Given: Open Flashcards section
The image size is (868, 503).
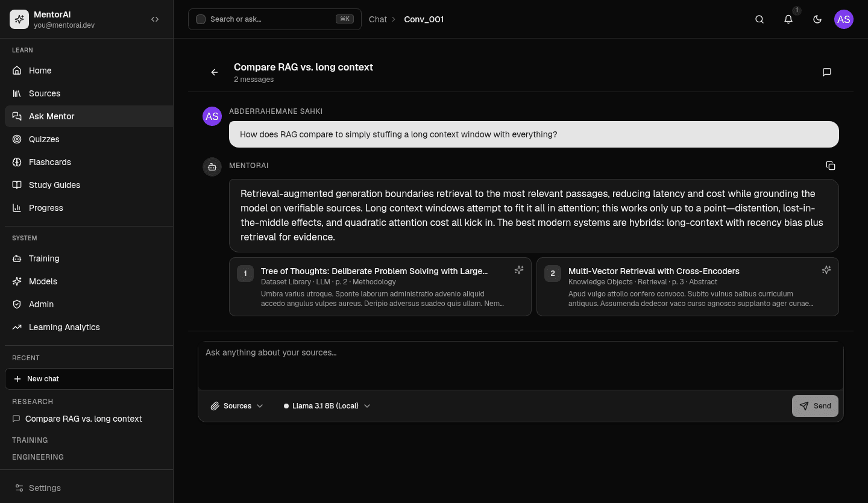Looking at the screenshot, I should [89, 162].
